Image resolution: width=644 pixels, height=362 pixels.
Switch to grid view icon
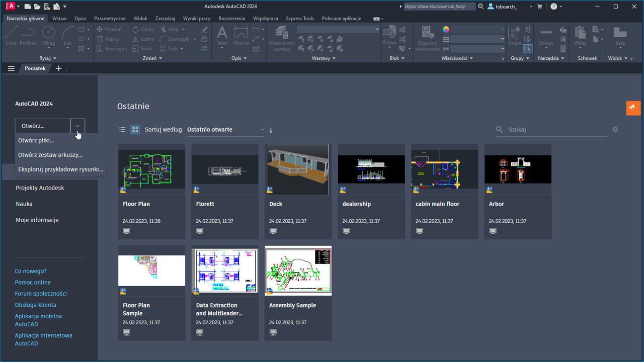(x=135, y=130)
